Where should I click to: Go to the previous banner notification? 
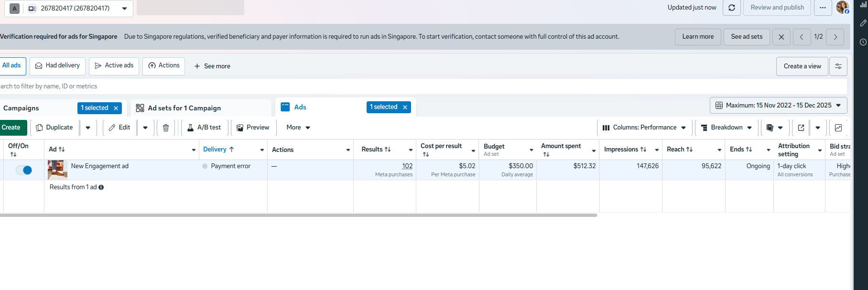(x=802, y=37)
